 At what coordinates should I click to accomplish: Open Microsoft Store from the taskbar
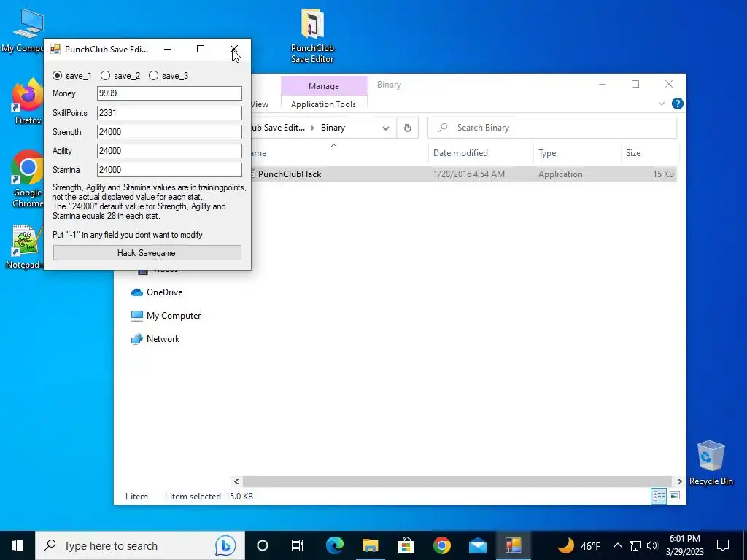[x=406, y=545]
